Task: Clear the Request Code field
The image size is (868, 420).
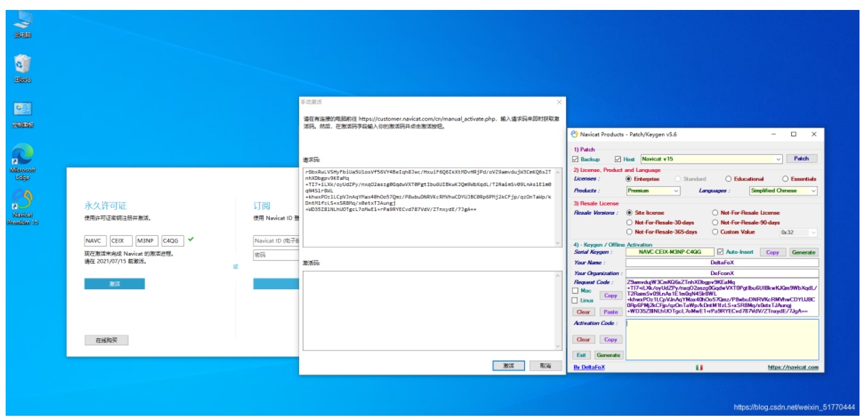Action: click(x=584, y=312)
